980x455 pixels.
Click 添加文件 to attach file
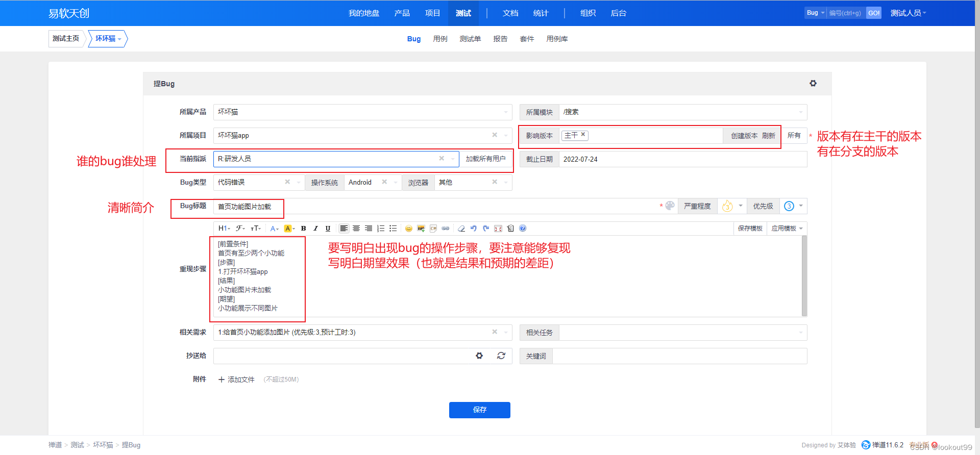point(236,380)
